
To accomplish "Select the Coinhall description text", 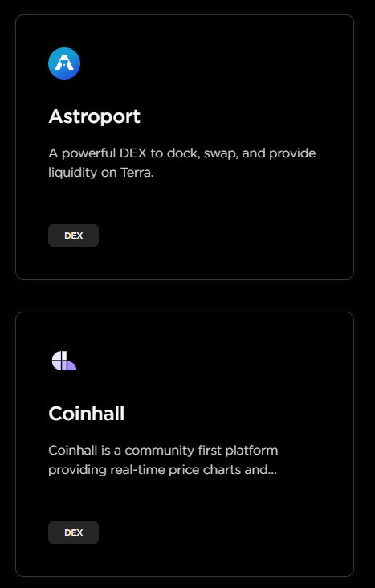I will pyautogui.click(x=163, y=459).
